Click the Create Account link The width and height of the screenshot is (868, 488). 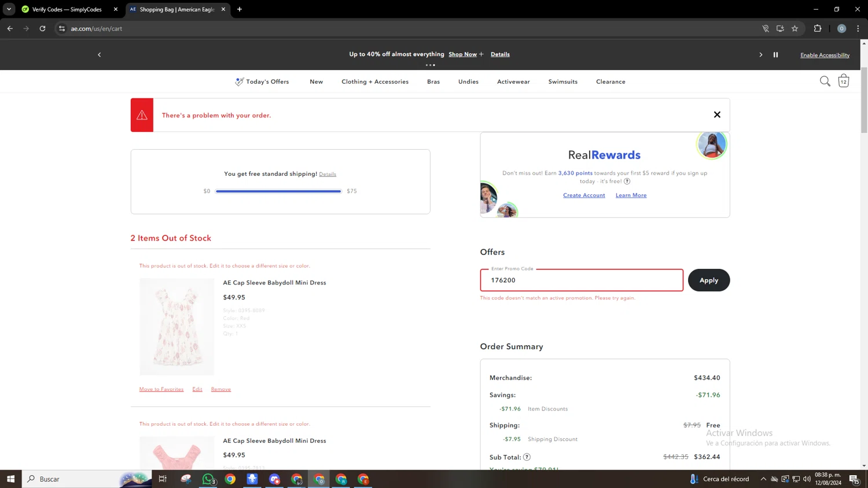pos(583,195)
